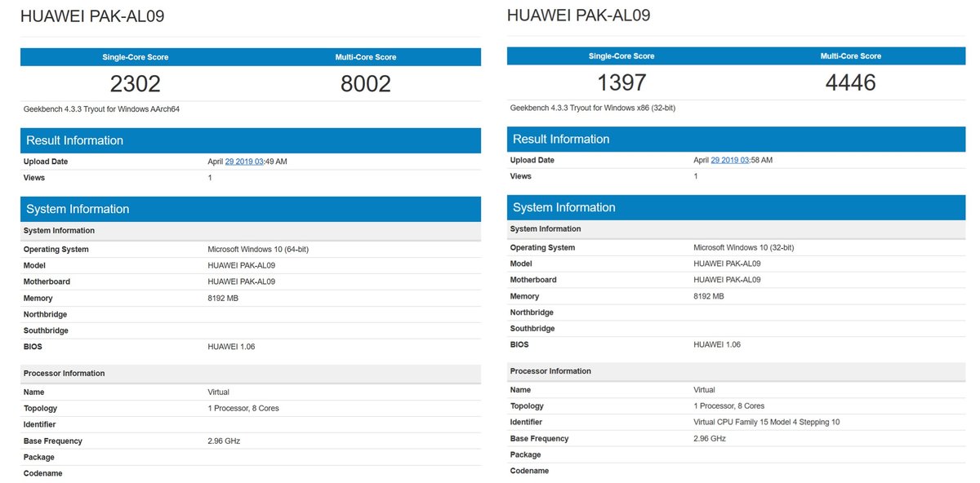Click the HUAWEI PAK-AL09 page title above score 1397
This screenshot has height=483, width=980.
coord(578,16)
